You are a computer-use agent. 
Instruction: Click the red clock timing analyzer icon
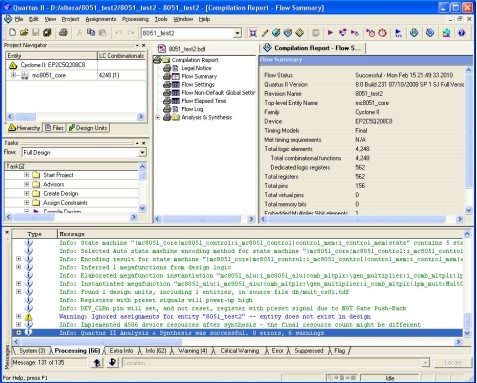[x=370, y=33]
